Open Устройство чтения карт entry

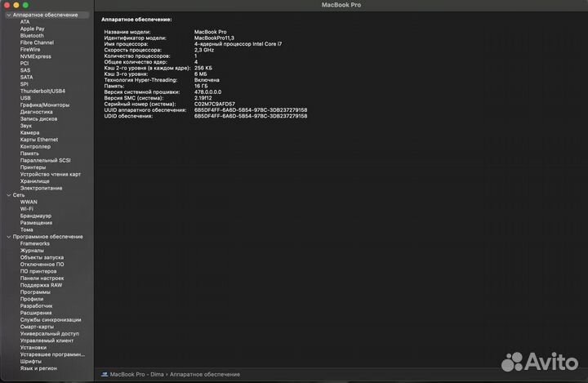pos(51,175)
